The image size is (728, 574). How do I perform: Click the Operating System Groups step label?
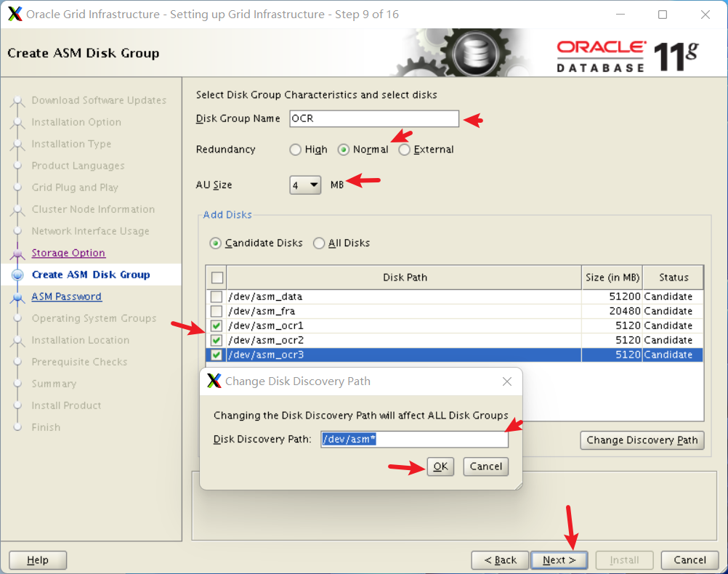[x=94, y=318]
